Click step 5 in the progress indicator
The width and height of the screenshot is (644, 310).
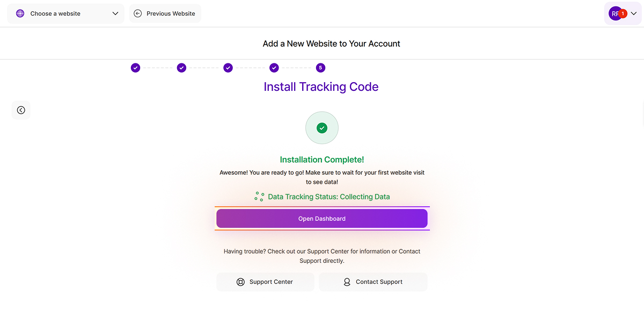[320, 68]
